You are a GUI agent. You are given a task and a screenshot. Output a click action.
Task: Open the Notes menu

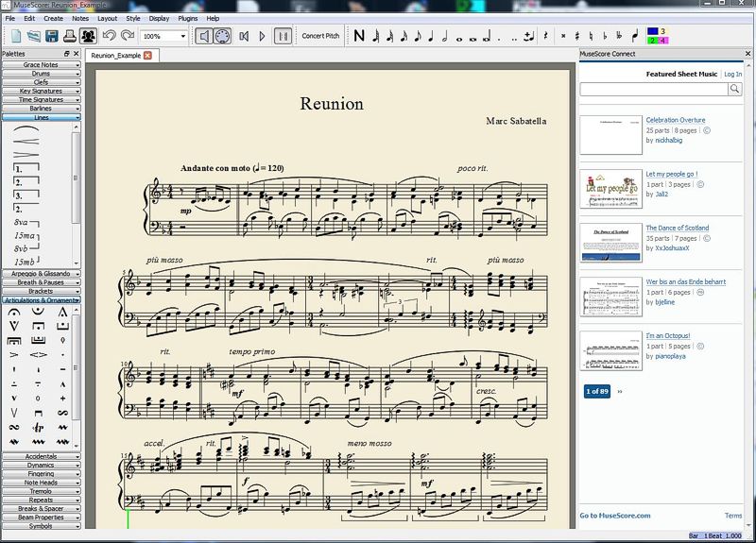coord(80,18)
